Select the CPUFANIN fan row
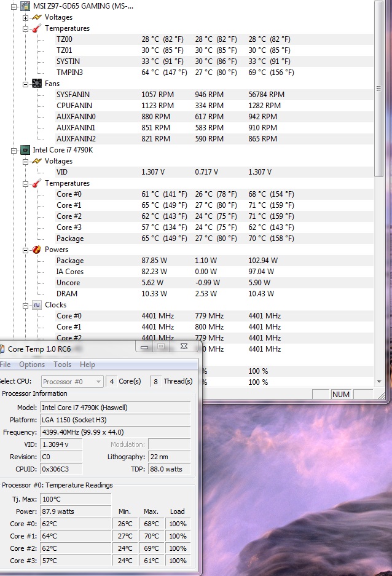Viewport: 392px width, 576px height. click(214, 106)
